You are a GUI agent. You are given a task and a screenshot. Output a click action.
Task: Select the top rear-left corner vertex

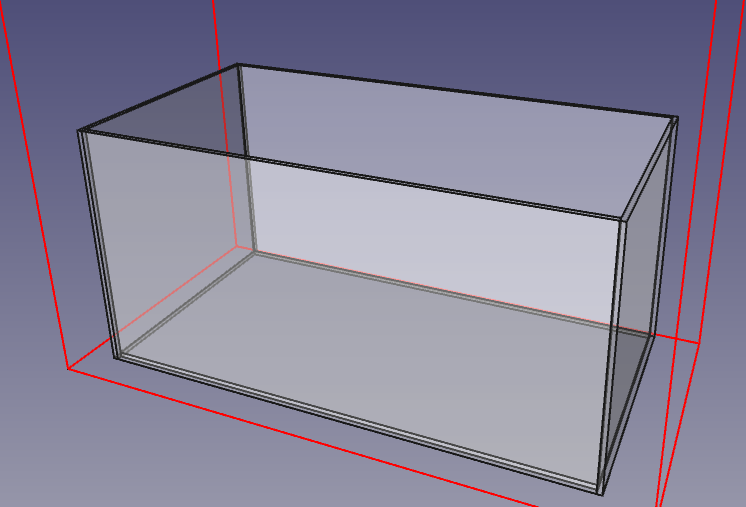point(237,65)
